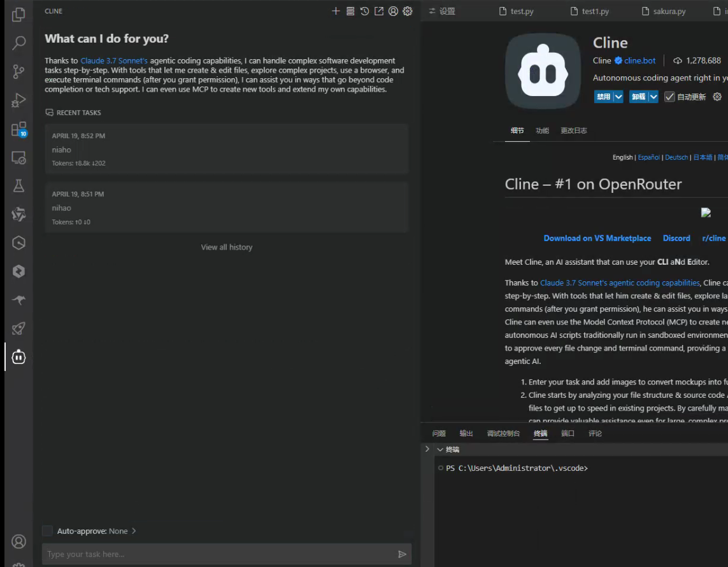The height and width of the screenshot is (567, 728).
Task: Click the large Cline extension logo
Action: [543, 71]
